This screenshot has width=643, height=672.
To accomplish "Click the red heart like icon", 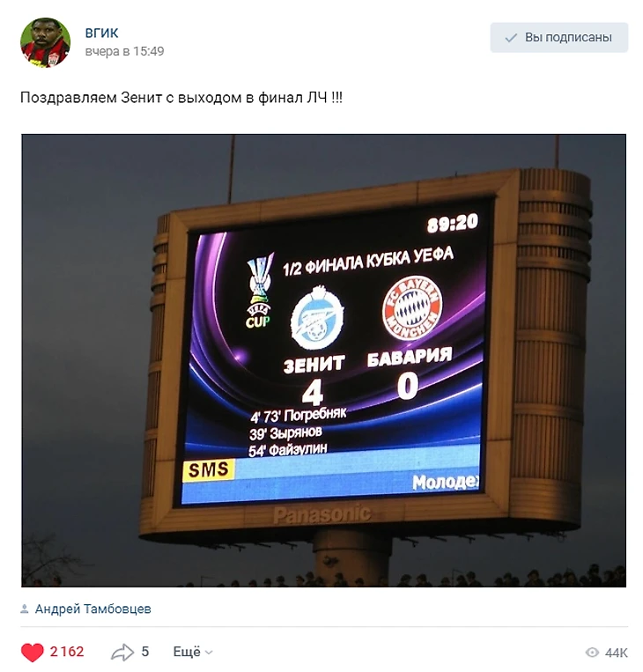I will pos(32,653).
